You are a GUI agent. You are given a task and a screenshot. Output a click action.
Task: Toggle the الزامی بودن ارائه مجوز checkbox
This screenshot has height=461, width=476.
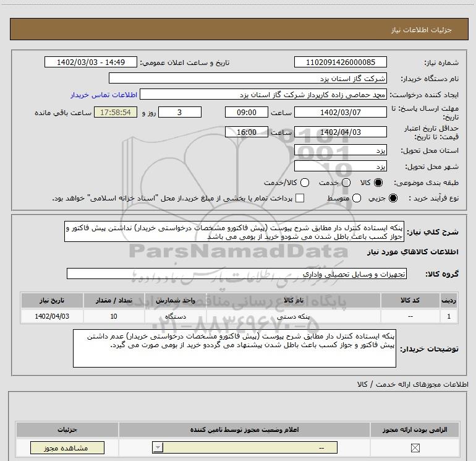coord(415,447)
